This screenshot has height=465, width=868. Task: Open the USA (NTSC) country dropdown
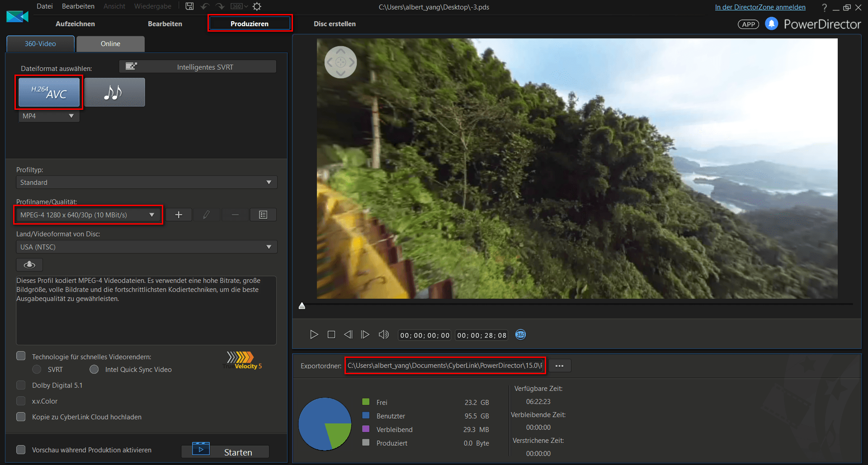[x=146, y=247]
